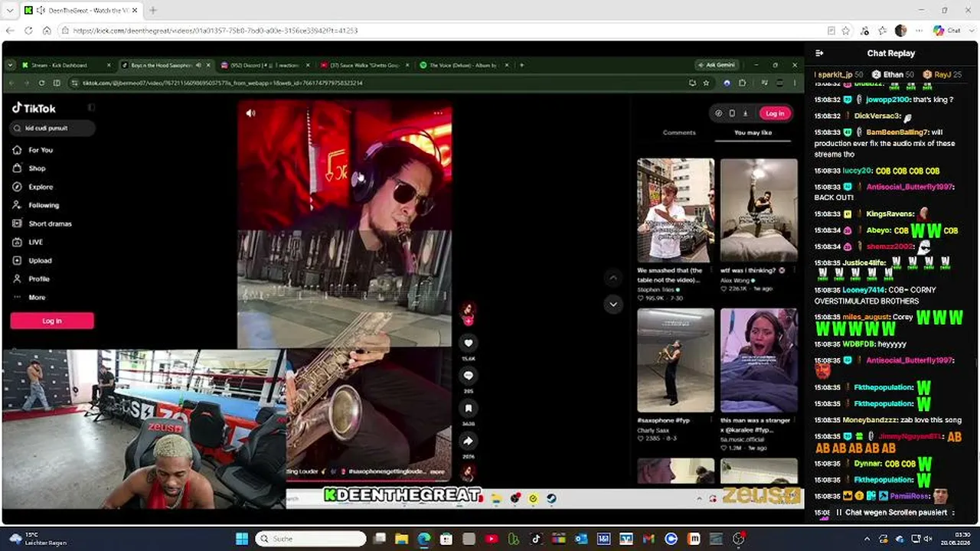980x551 pixels.
Task: Open the Profile icon in TikTok sidebar
Action: point(17,279)
